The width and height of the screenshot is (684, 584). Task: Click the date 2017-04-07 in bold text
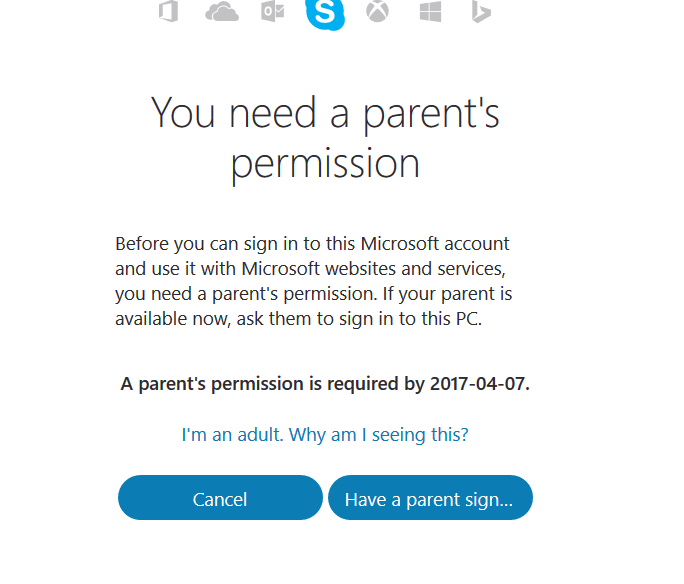(478, 384)
